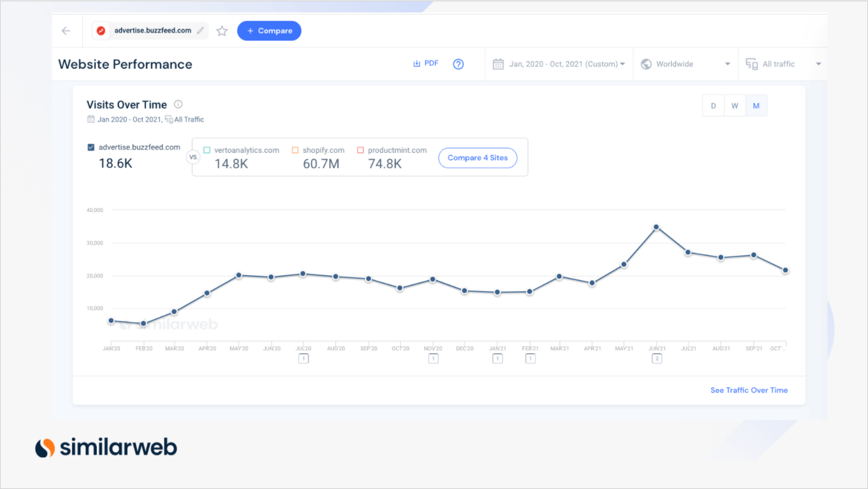The height and width of the screenshot is (489, 868).
Task: Click the blue Compare button
Action: [269, 31]
